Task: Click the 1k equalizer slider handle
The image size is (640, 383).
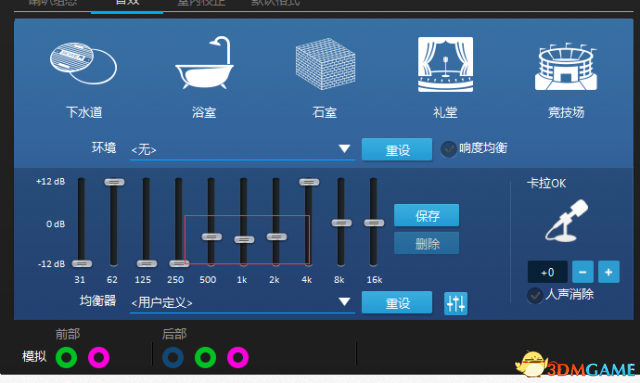Action: pos(244,240)
